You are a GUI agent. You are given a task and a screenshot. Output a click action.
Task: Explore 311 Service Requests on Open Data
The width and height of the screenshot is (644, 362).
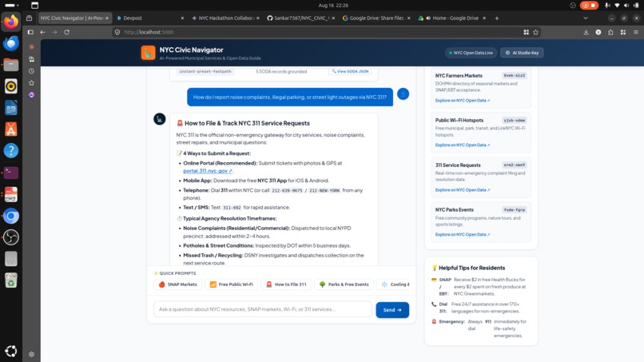(463, 190)
